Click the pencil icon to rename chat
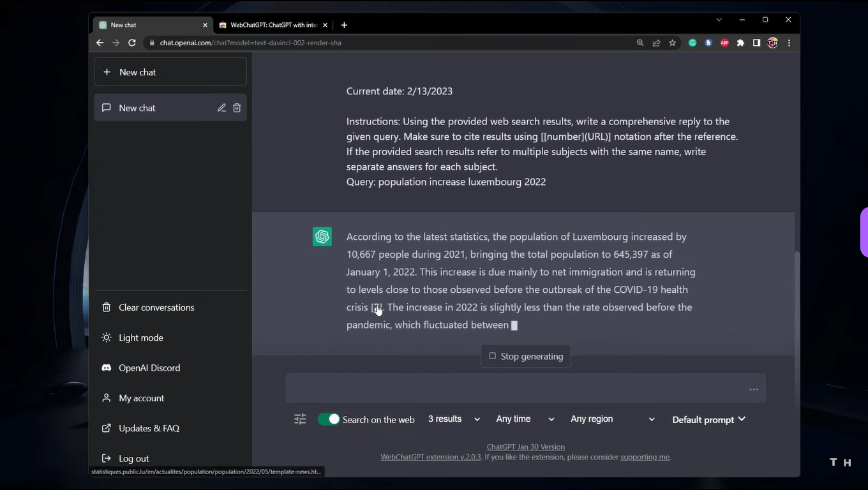 pos(221,108)
